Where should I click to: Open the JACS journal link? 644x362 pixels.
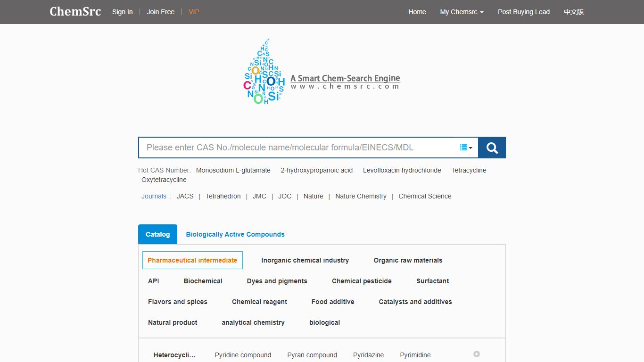185,196
